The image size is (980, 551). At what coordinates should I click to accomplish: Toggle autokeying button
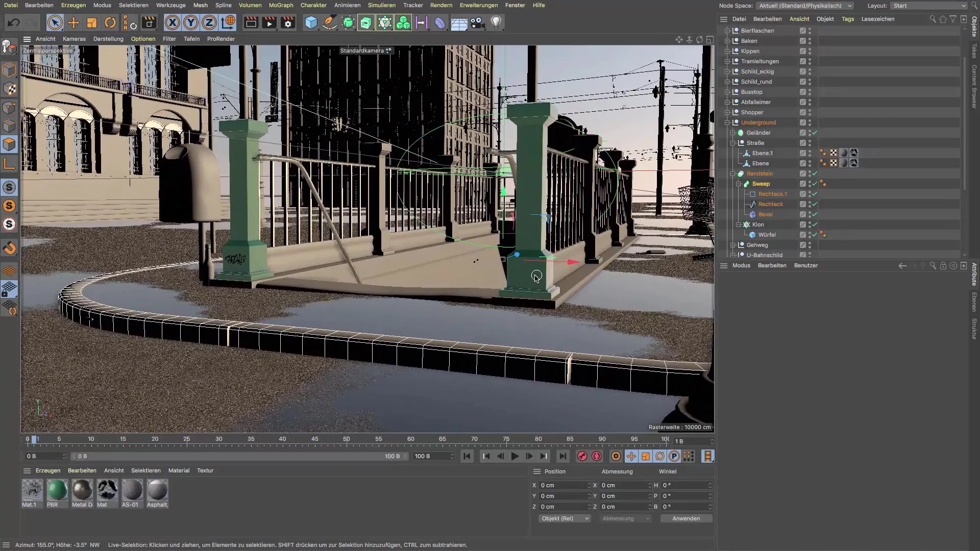tap(597, 456)
